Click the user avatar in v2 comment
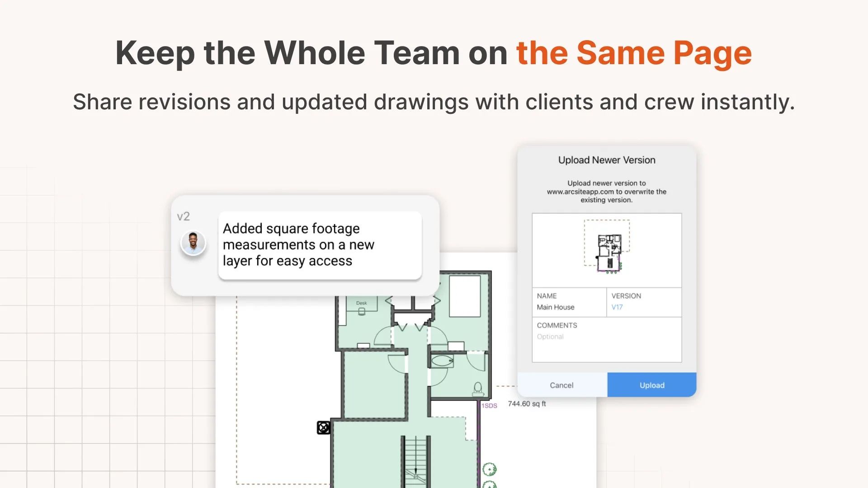This screenshot has height=488, width=868. pos(193,243)
